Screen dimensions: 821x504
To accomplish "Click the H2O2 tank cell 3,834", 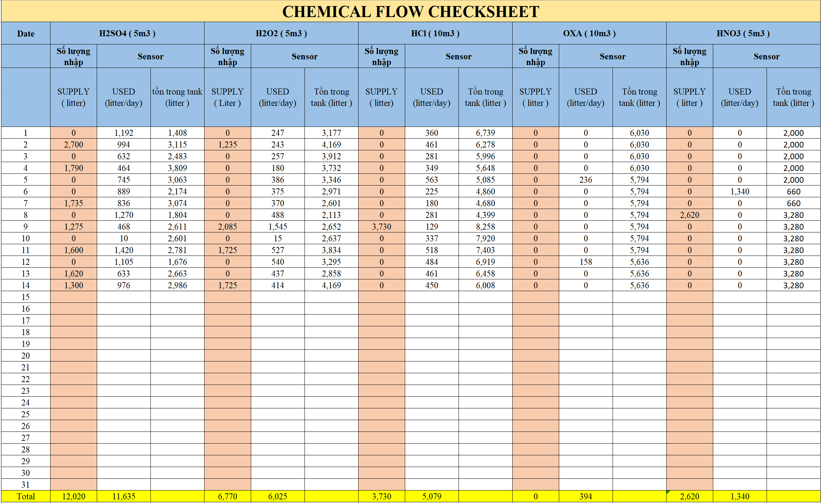I will pos(332,250).
